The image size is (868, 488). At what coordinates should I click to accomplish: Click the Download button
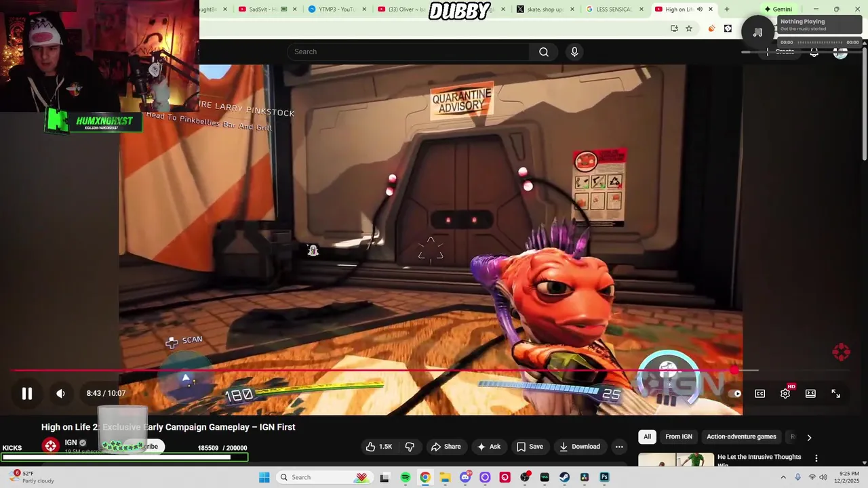tap(579, 447)
